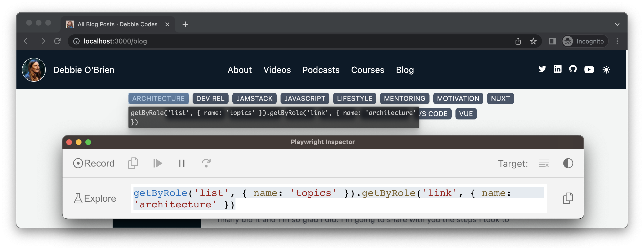Image resolution: width=644 pixels, height=248 pixels.
Task: Open the browser tab search chevron
Action: pyautogui.click(x=617, y=24)
